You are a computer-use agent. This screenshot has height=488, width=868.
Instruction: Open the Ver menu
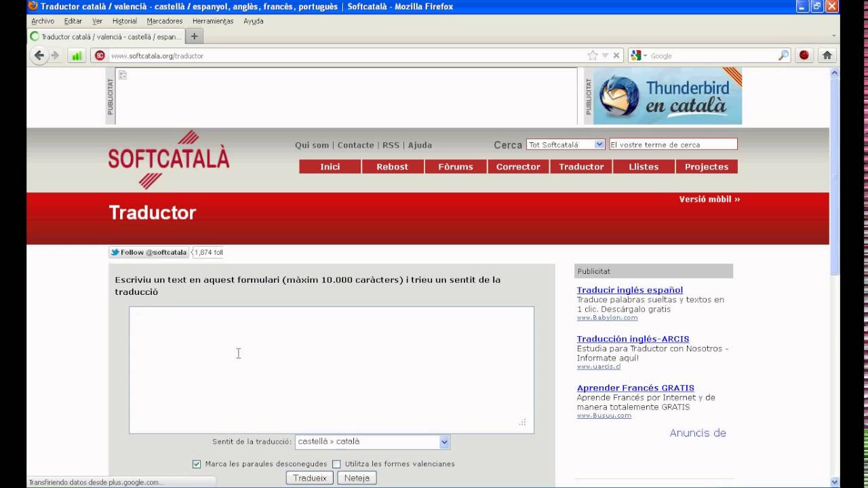(x=98, y=21)
